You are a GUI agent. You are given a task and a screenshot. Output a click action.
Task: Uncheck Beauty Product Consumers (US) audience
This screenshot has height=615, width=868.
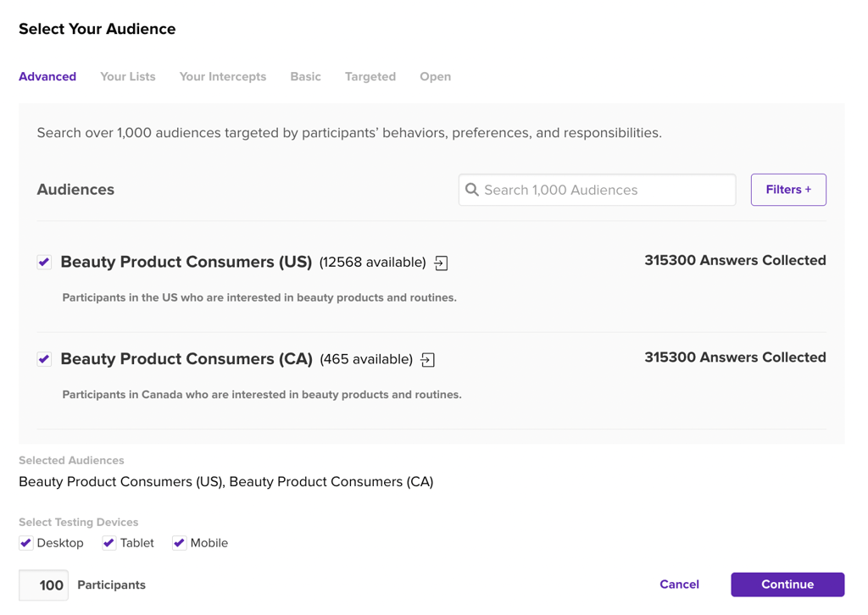(x=44, y=262)
